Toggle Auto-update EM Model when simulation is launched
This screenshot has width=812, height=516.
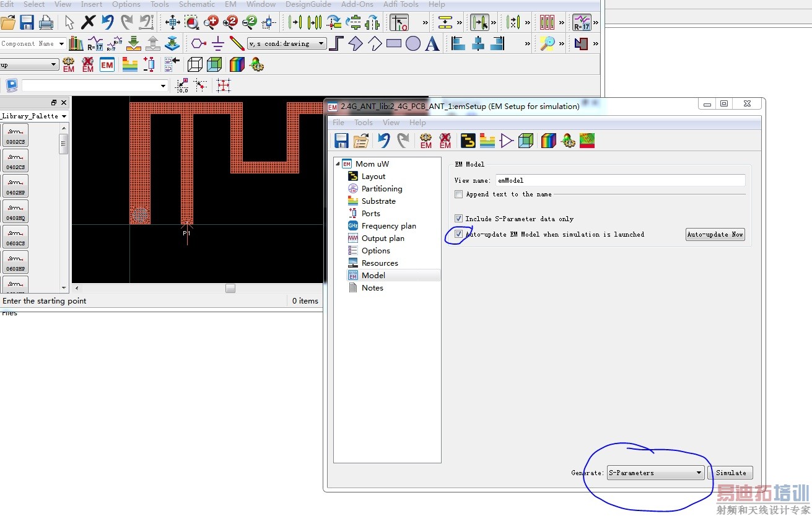point(459,234)
